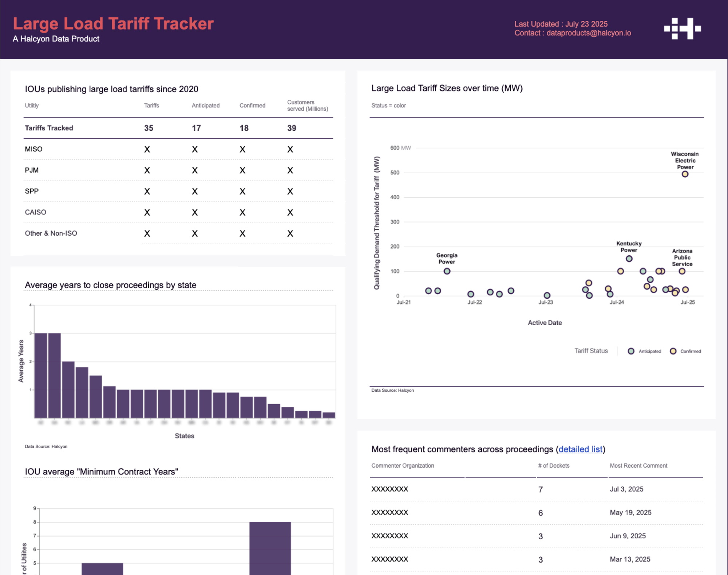Select the PJM row label
This screenshot has height=575, width=728.
point(32,170)
